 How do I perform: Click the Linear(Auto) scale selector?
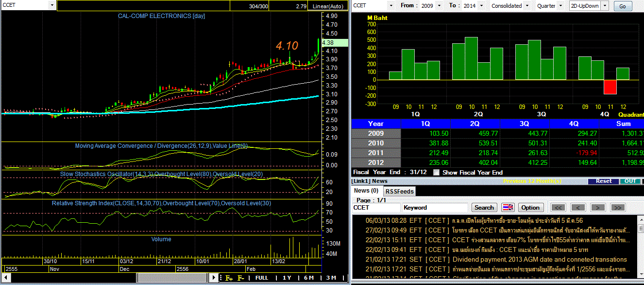click(328, 6)
